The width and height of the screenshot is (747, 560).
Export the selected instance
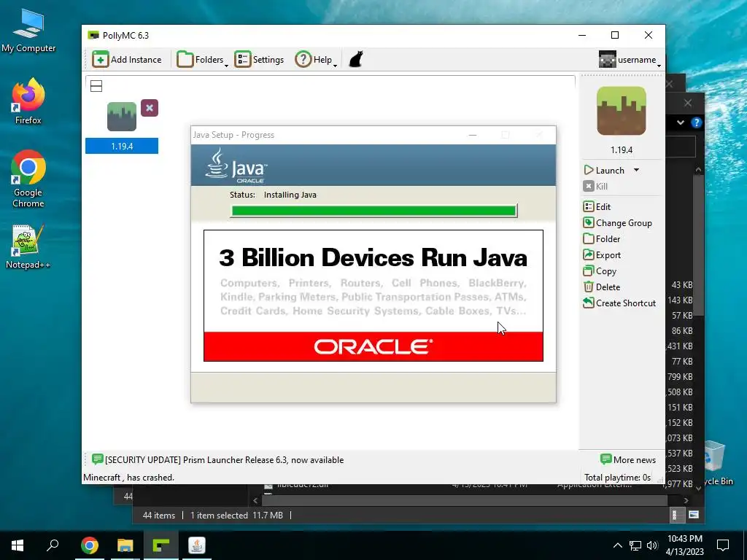602,254
